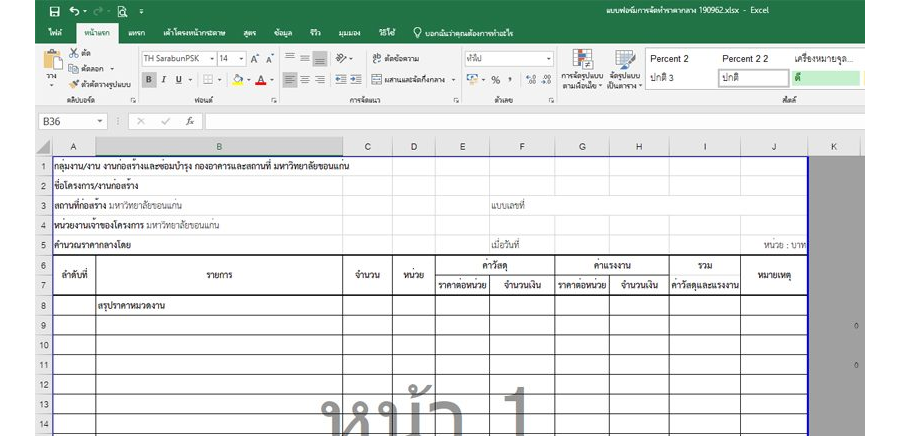The width and height of the screenshot is (900, 436).
Task: Switch to the Formulas tab
Action: (x=250, y=33)
